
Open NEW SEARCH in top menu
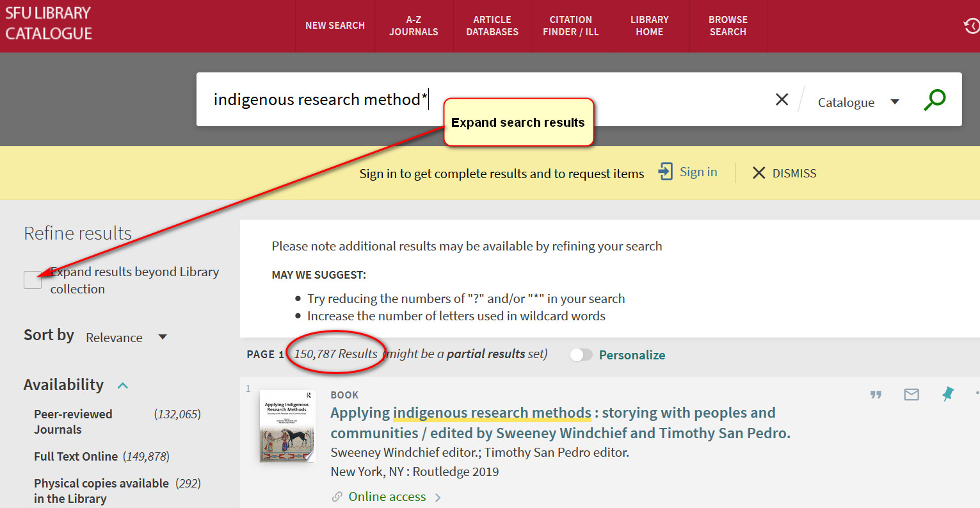tap(335, 26)
